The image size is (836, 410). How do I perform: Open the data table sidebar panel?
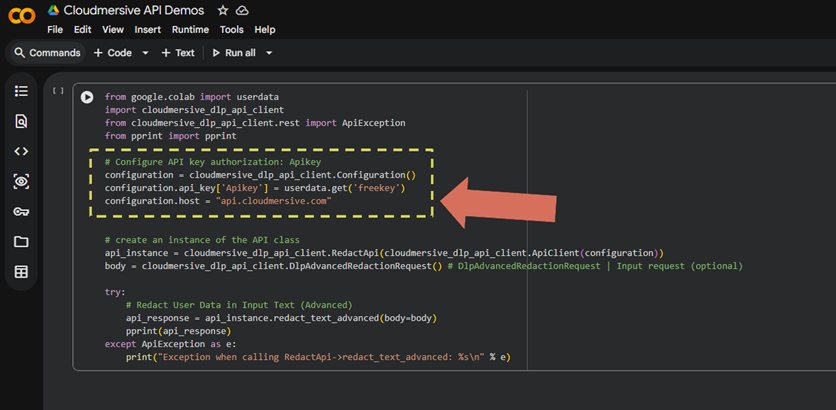tap(21, 272)
